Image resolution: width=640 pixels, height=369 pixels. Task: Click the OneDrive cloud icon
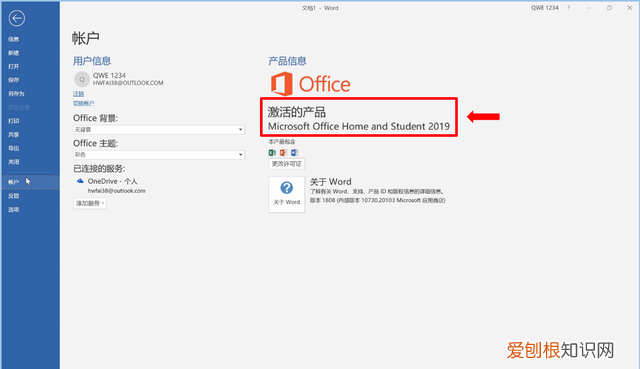80,181
